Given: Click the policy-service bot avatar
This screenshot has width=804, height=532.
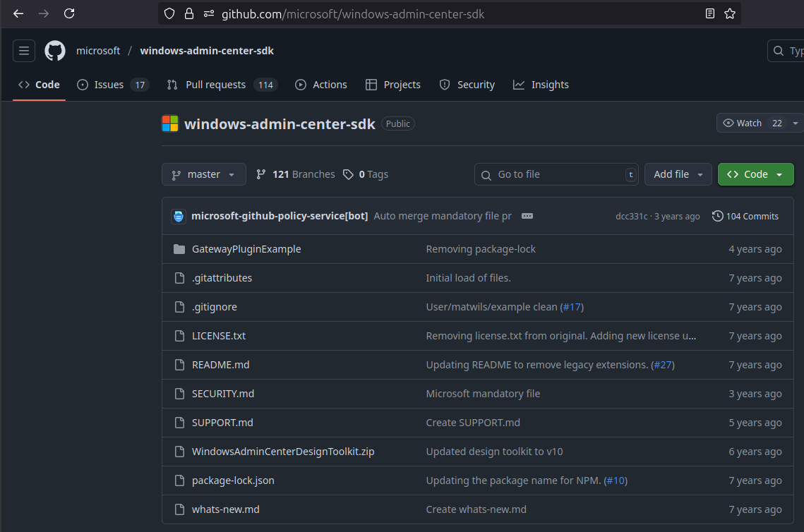Looking at the screenshot, I should click(x=179, y=217).
